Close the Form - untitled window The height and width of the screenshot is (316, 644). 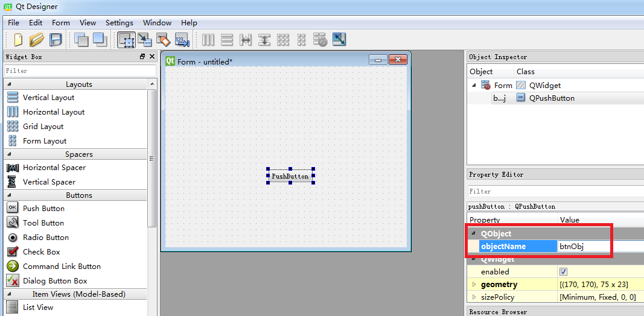tap(398, 60)
